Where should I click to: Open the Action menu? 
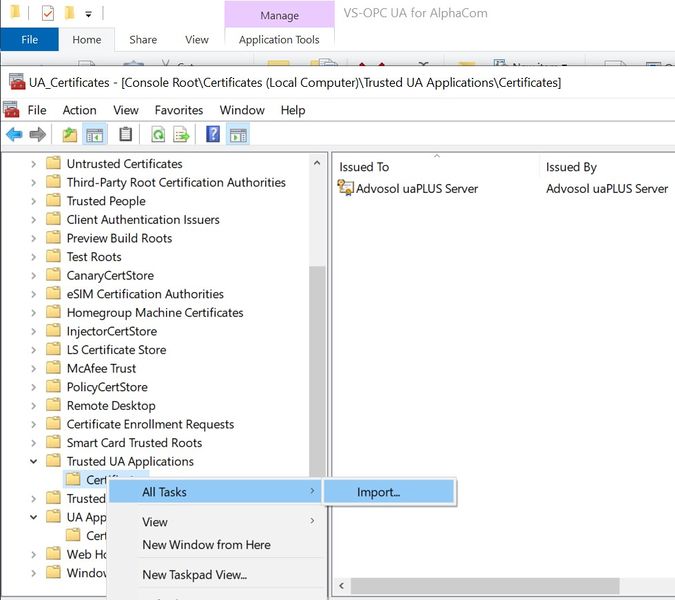point(79,110)
